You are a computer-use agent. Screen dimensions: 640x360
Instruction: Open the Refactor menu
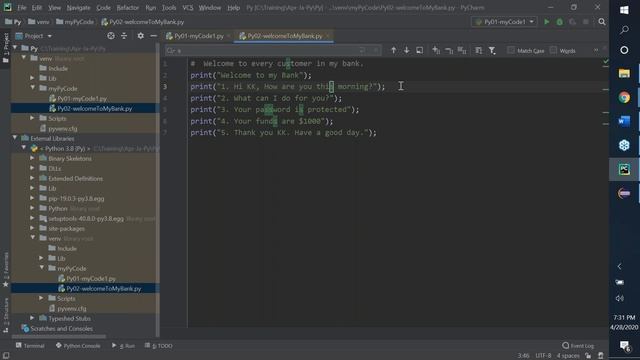pos(127,7)
